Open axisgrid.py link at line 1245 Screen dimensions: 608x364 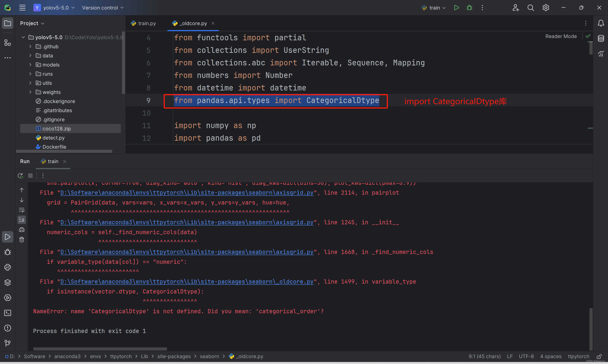187,222
